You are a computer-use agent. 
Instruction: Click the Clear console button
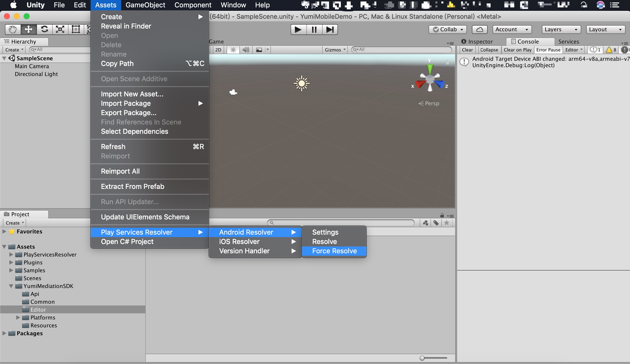[467, 50]
